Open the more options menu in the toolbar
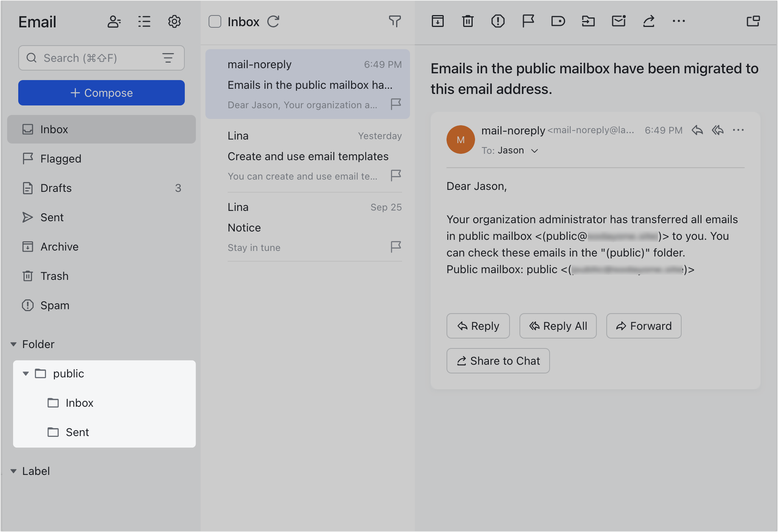Screen dimensions: 778x532 (679, 21)
